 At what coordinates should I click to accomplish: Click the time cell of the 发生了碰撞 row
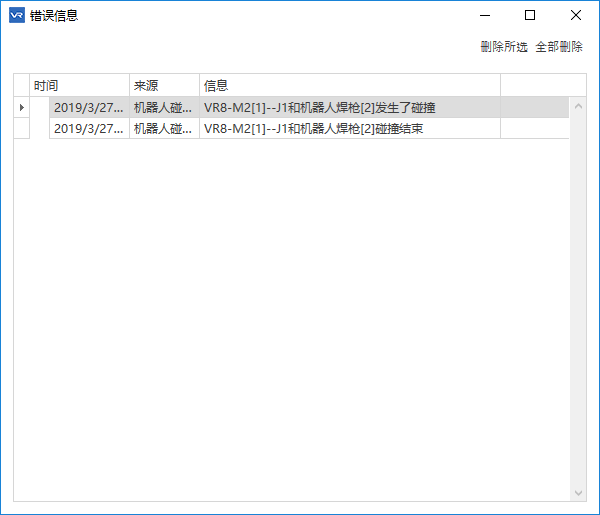(89, 107)
